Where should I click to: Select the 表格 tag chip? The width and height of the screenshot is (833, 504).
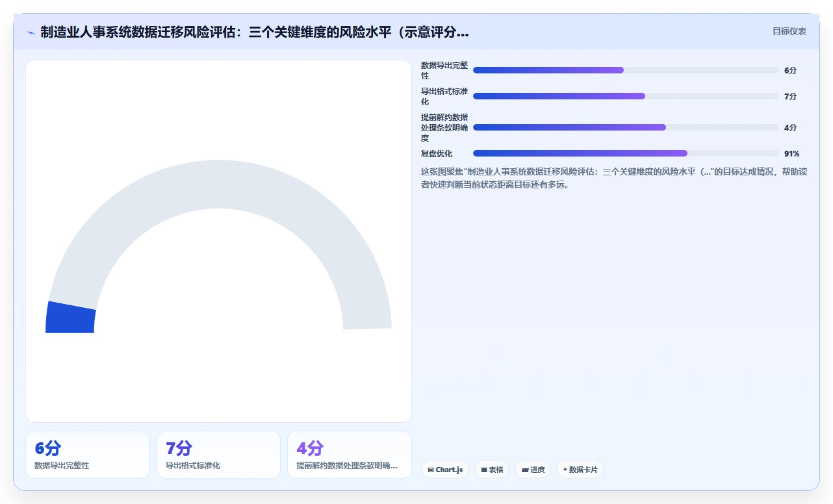coord(492,470)
